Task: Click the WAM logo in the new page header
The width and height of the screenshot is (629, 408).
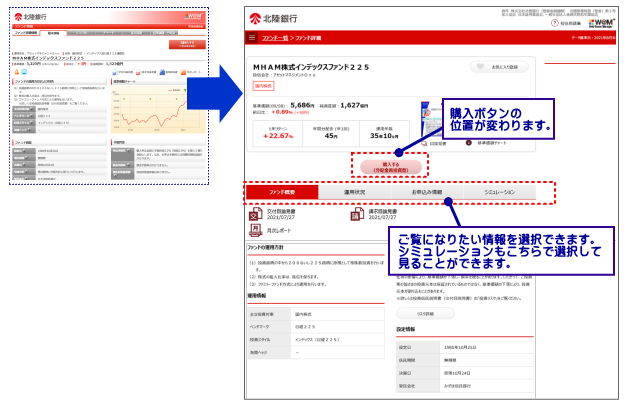Action: pyautogui.click(x=601, y=23)
